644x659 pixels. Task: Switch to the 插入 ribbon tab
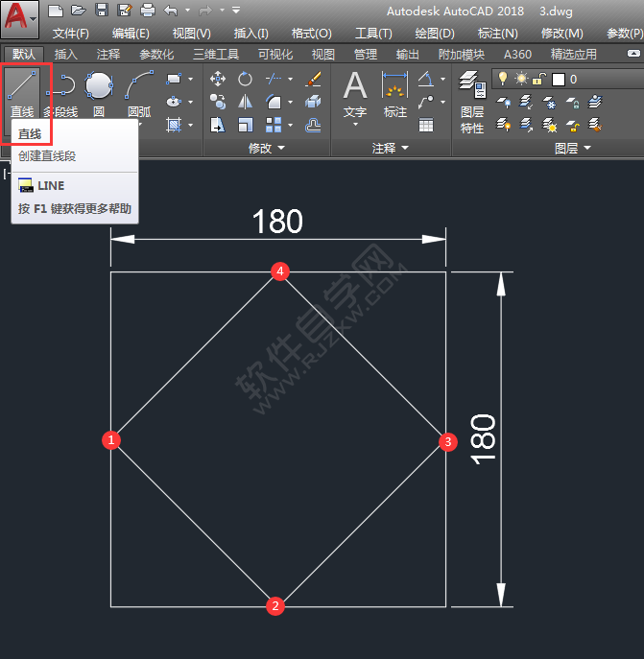(x=65, y=55)
